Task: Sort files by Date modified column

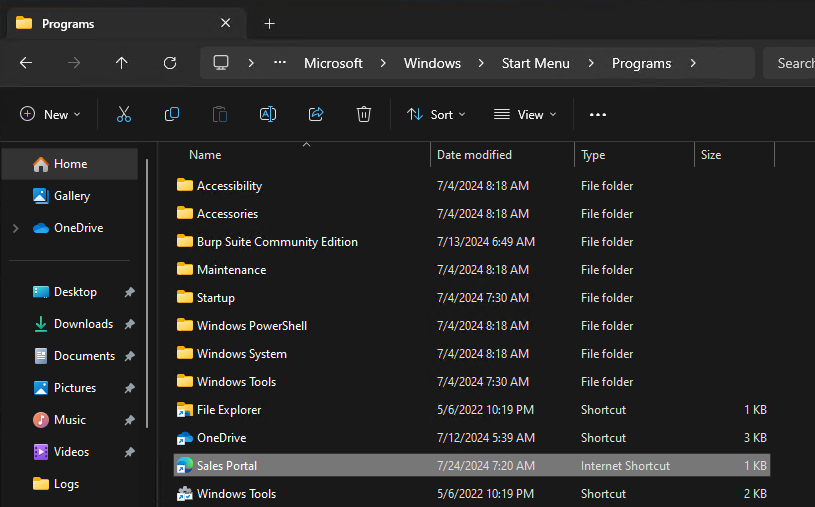Action: coord(474,155)
